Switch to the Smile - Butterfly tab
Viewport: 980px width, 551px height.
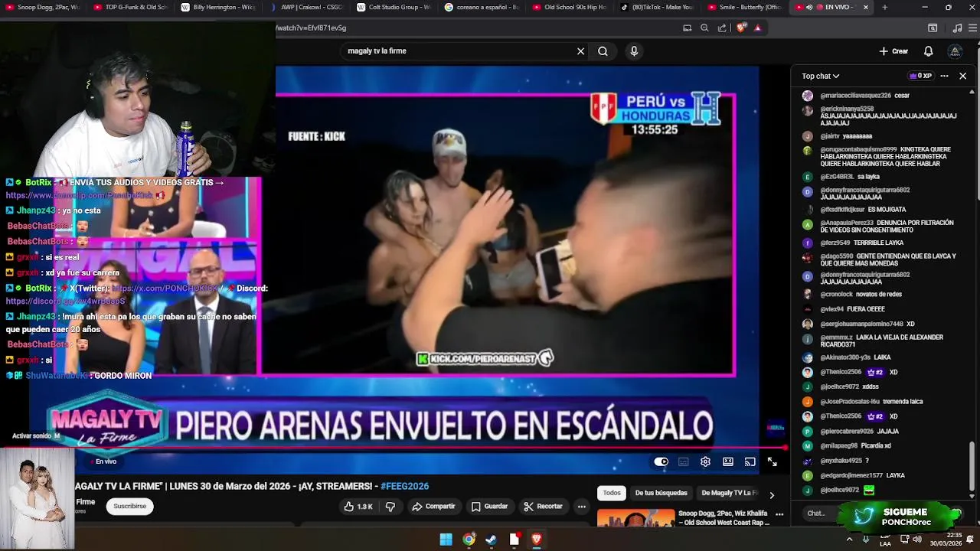tap(746, 7)
